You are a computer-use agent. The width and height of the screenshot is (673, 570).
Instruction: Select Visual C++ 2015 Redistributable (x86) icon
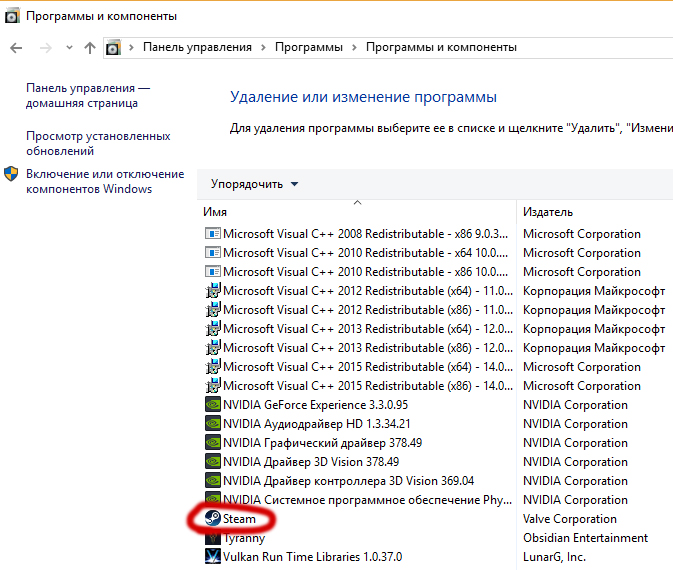pos(213,385)
